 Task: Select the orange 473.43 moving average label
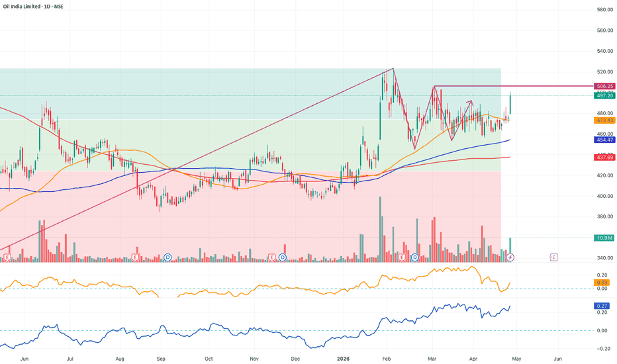click(x=604, y=120)
